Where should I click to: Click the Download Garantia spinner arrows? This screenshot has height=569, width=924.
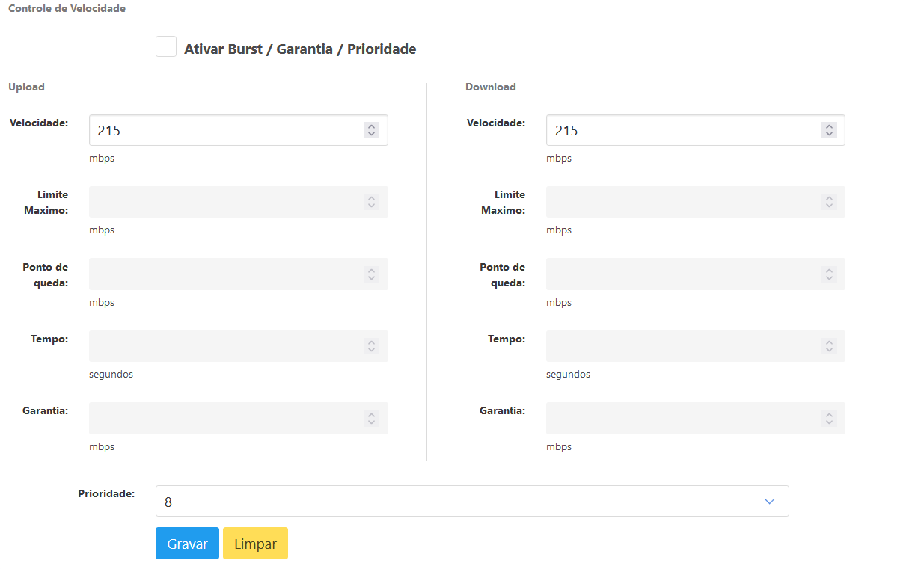coord(828,419)
